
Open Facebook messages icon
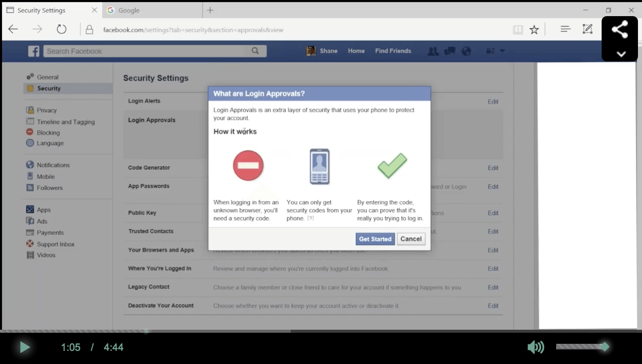pyautogui.click(x=450, y=51)
